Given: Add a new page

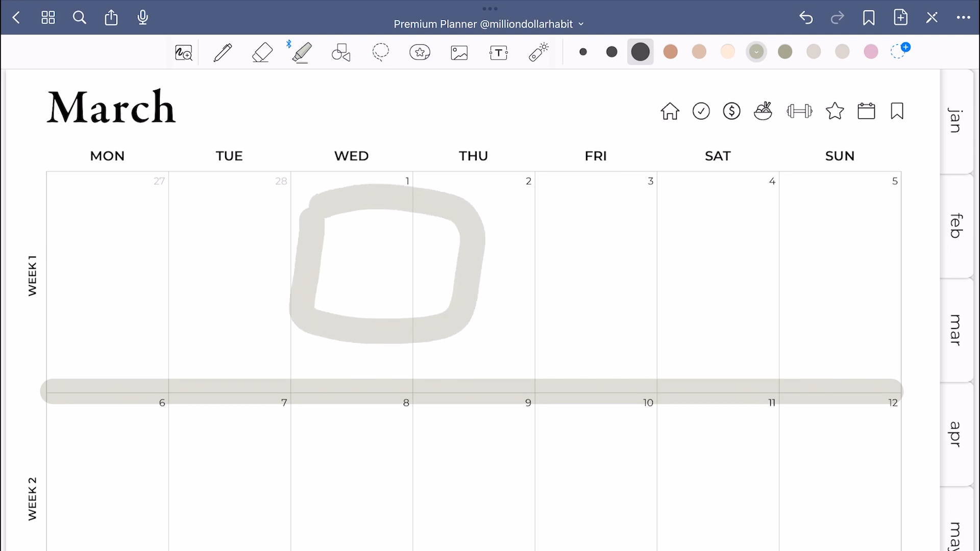Looking at the screenshot, I should point(900,18).
